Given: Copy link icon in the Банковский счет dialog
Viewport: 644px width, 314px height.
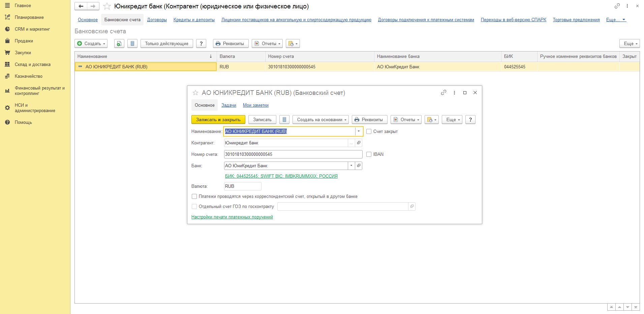Looking at the screenshot, I should pos(443,93).
